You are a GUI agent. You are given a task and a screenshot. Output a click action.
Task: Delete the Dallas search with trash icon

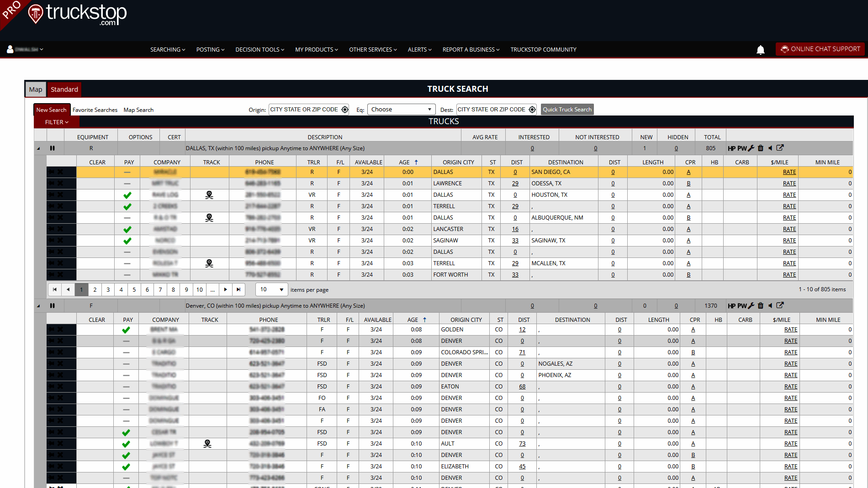coord(761,148)
